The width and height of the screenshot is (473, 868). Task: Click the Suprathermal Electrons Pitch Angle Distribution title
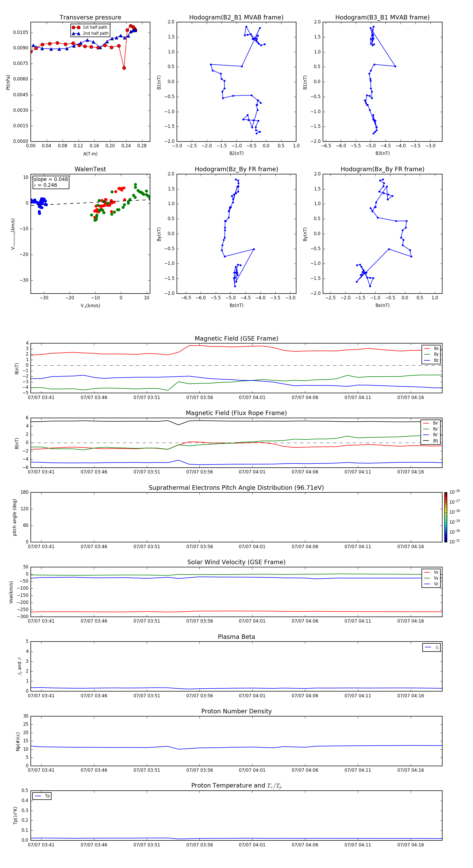coord(236,488)
